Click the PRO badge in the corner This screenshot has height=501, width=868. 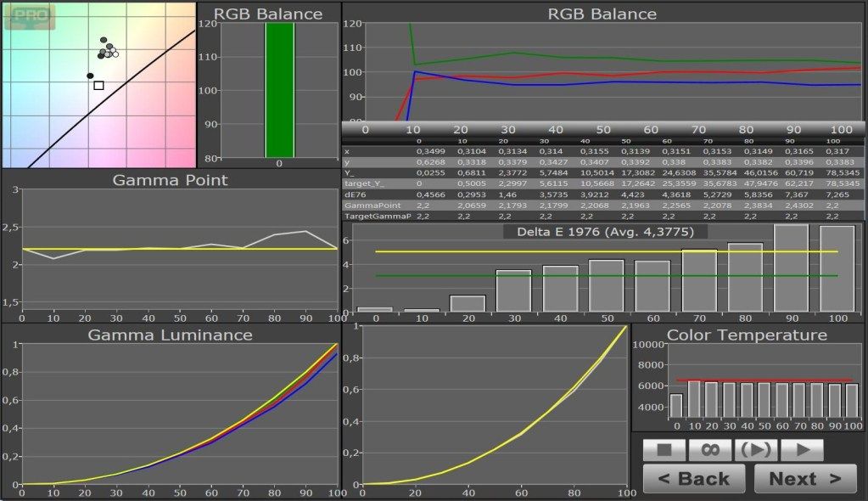point(29,15)
